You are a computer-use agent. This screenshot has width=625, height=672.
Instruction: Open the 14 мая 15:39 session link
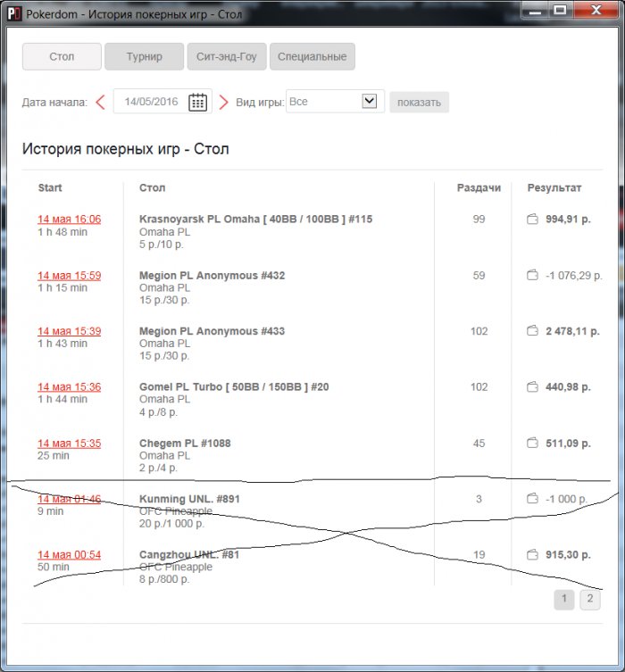click(x=69, y=331)
